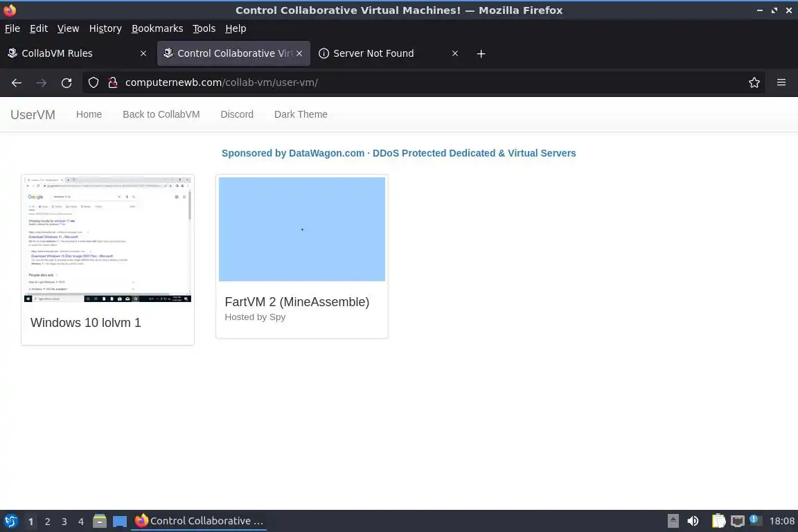Image resolution: width=798 pixels, height=532 pixels.
Task: Reload the current page
Action: tap(66, 82)
